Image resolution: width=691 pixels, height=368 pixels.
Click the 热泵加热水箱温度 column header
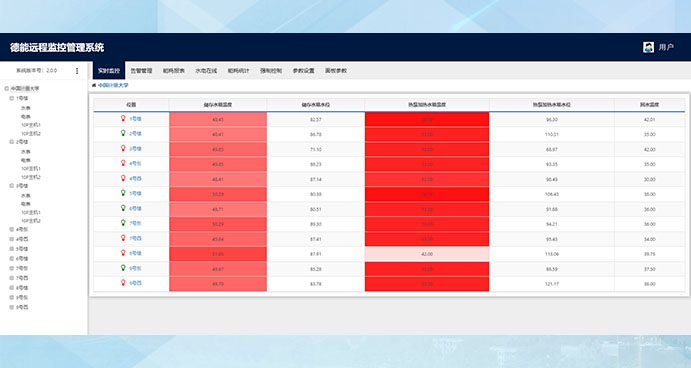[x=427, y=105]
